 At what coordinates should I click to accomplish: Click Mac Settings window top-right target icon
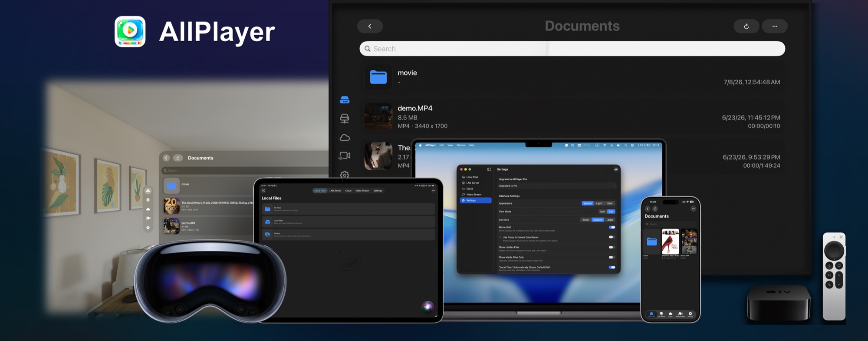(616, 169)
